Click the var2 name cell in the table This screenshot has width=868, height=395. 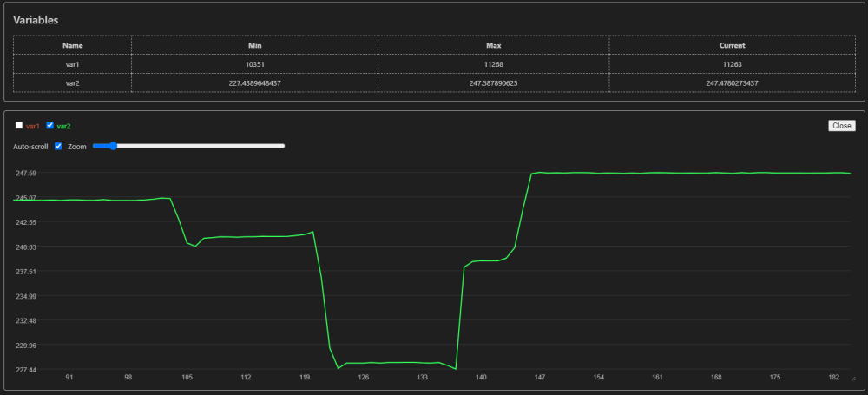(x=73, y=82)
